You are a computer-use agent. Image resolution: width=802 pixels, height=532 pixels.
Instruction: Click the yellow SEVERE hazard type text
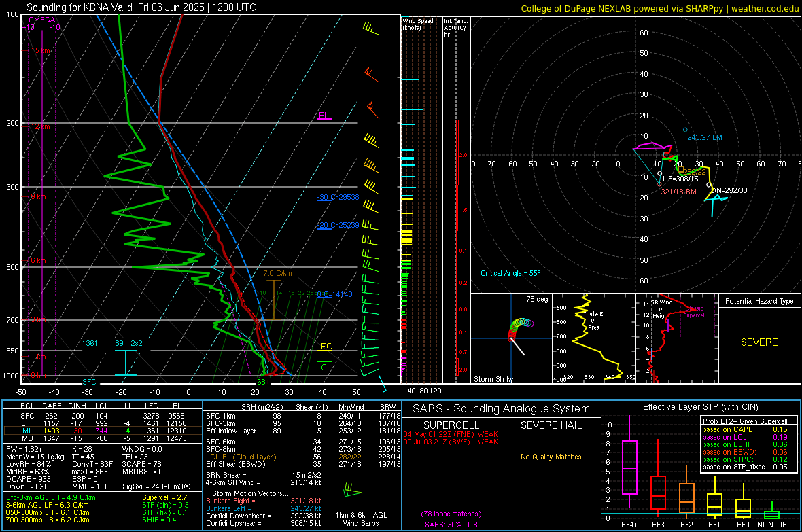pyautogui.click(x=759, y=342)
